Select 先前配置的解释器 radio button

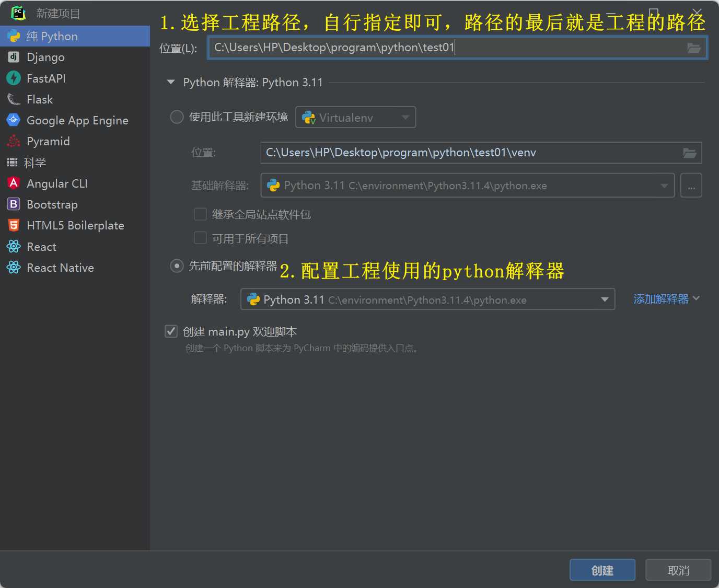pos(177,266)
